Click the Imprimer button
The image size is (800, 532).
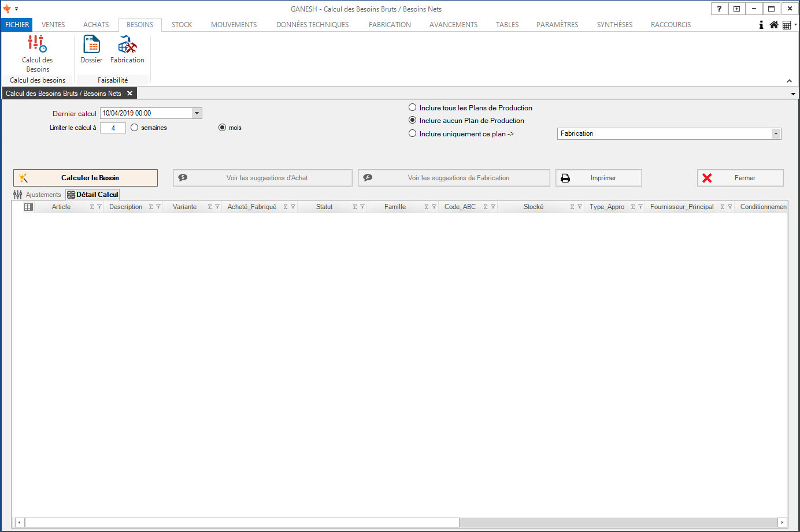click(598, 178)
